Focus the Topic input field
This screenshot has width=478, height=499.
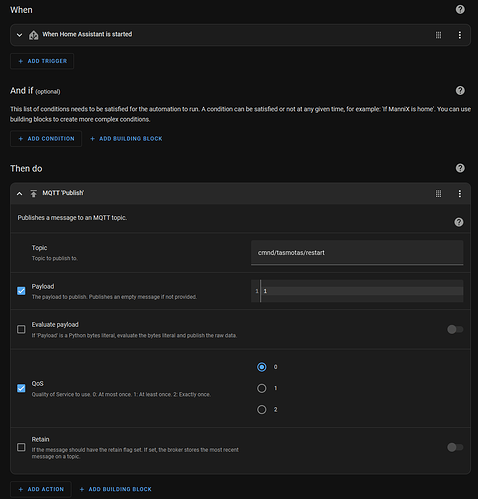coord(357,253)
